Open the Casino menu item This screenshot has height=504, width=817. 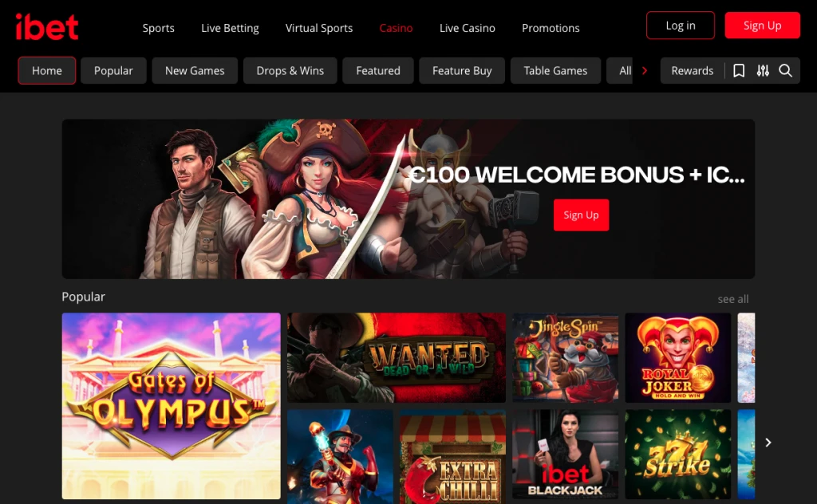pyautogui.click(x=396, y=28)
